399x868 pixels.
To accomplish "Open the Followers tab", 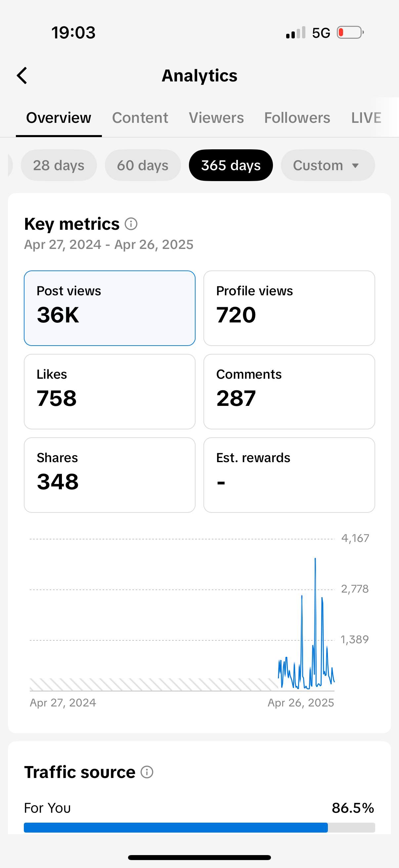I will [297, 118].
